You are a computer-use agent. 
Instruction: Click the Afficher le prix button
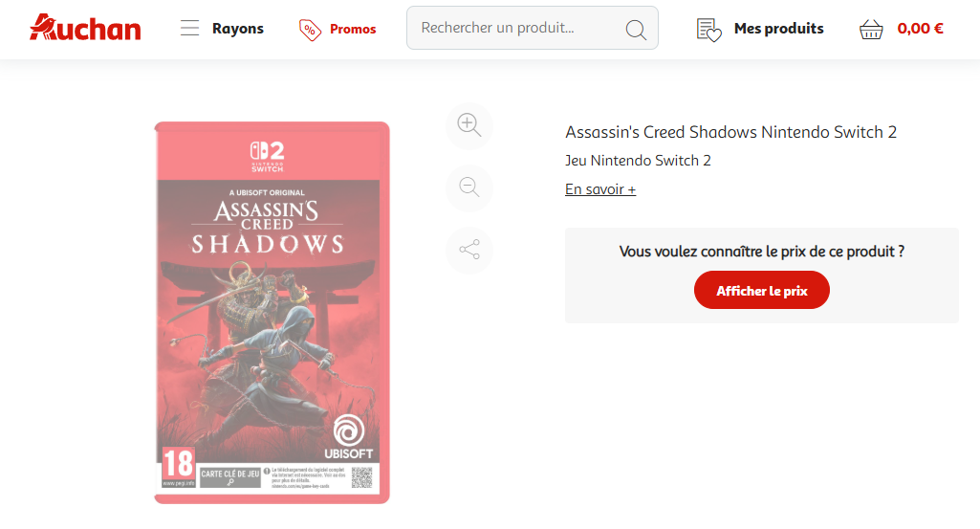tap(761, 290)
